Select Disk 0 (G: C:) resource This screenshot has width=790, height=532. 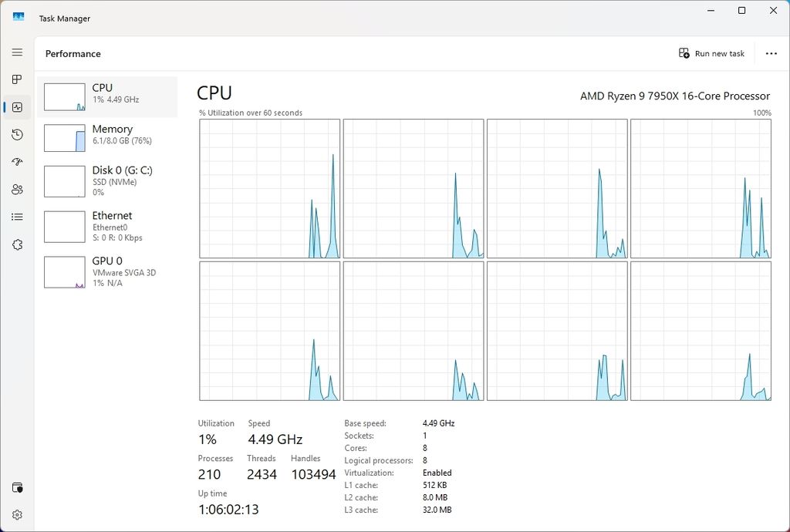pos(107,181)
